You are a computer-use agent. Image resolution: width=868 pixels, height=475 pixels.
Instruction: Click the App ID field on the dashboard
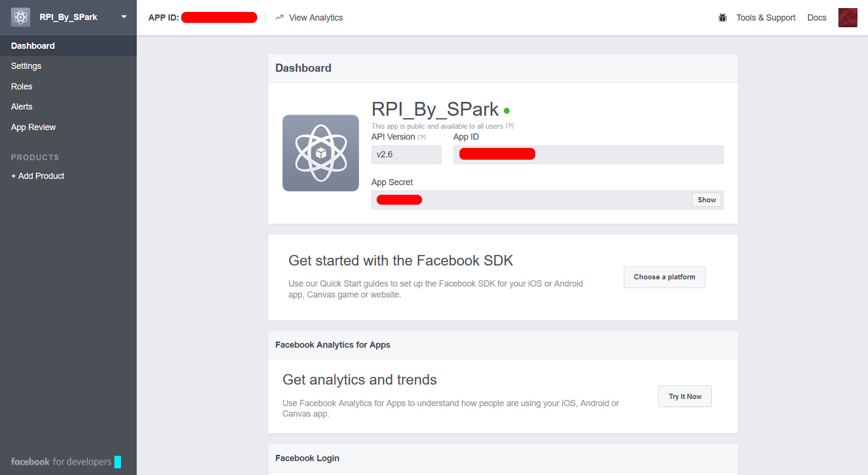(x=588, y=155)
